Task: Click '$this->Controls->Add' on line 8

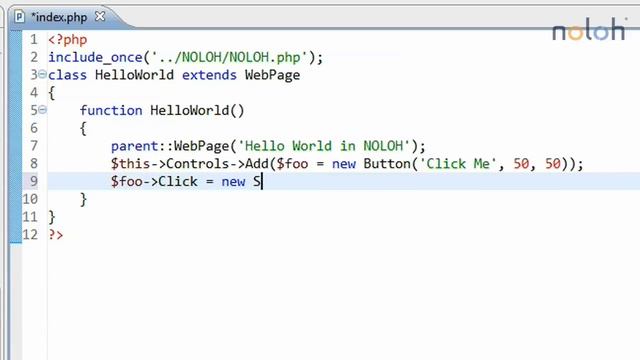Action: tap(190, 164)
